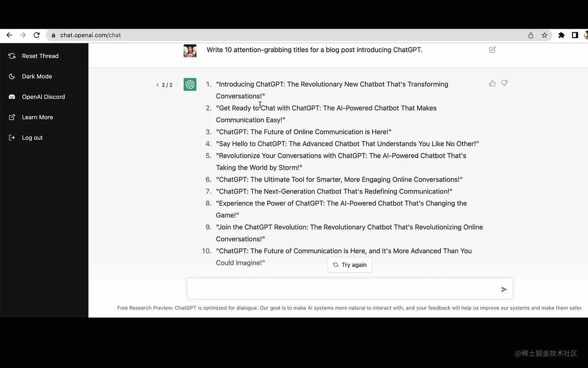Click the '2 / 2' response counter
The width and height of the screenshot is (588, 368).
coord(167,85)
